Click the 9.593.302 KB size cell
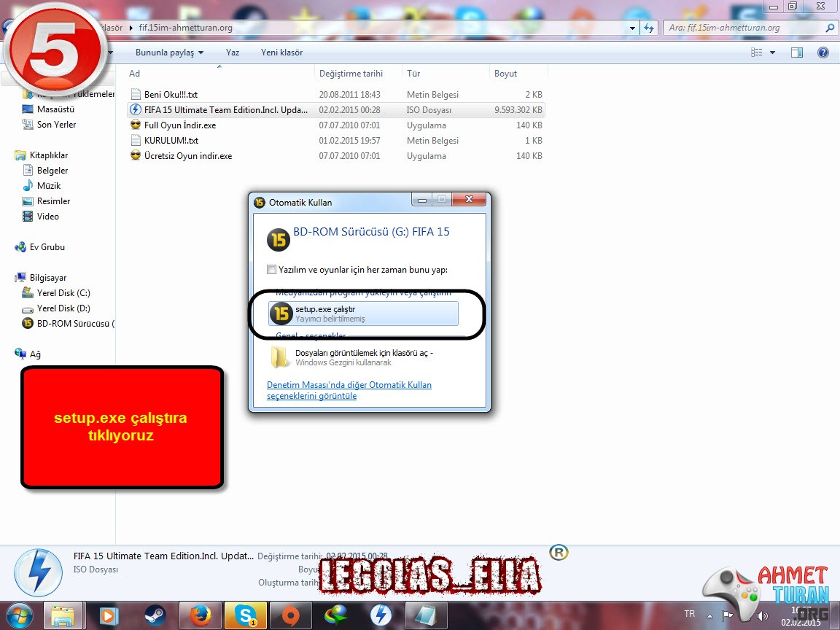 point(518,110)
